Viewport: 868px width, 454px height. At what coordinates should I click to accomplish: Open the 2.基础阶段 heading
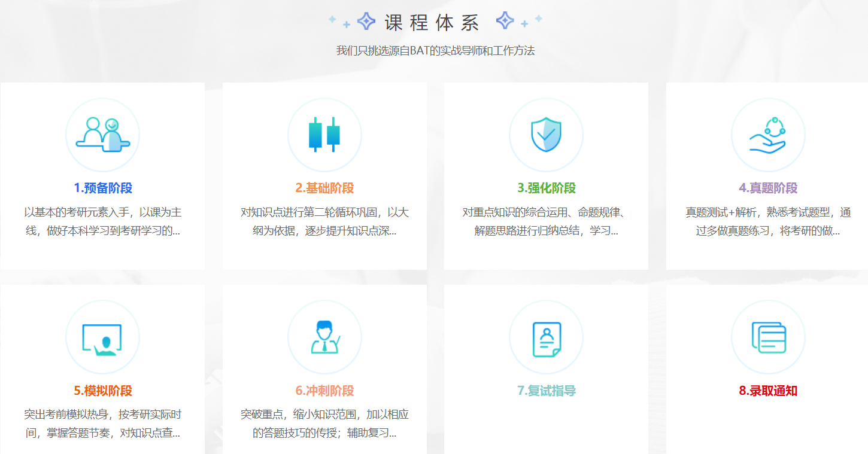(324, 188)
